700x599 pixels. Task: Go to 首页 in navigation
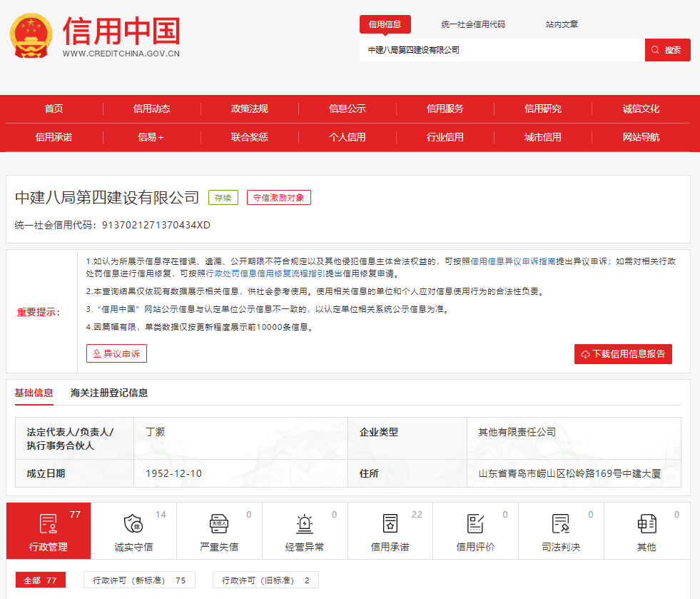pyautogui.click(x=54, y=109)
